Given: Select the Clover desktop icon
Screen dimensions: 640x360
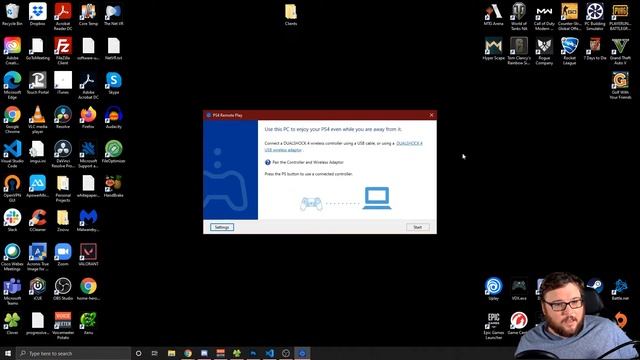Looking at the screenshot, I should point(12,323).
